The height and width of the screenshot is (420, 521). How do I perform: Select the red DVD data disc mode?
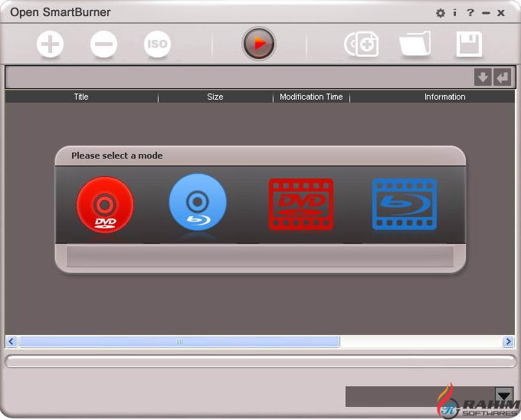click(105, 205)
